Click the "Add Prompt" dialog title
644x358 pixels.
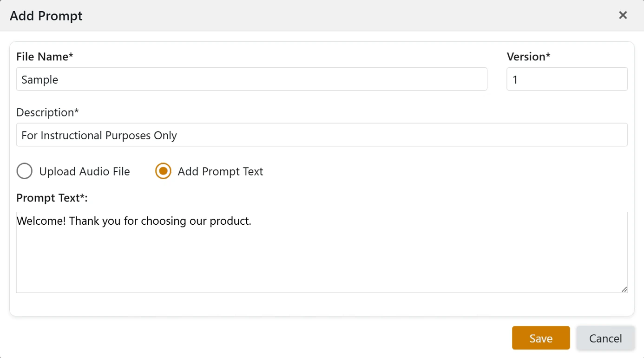click(46, 16)
